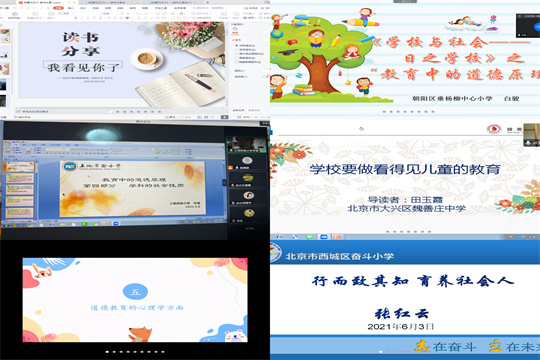Screen dimensions: 540x360
Task: Start slideshow with the play button in WPS status bar
Action: (x=224, y=117)
